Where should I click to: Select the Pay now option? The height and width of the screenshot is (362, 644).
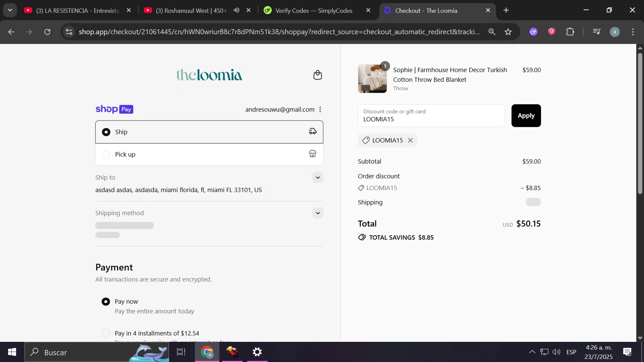(x=106, y=302)
